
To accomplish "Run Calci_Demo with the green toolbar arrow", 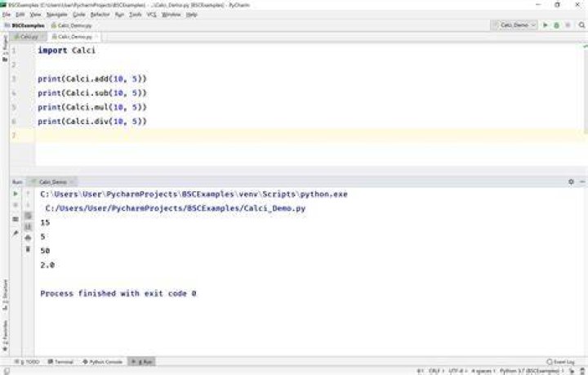I will click(x=546, y=25).
